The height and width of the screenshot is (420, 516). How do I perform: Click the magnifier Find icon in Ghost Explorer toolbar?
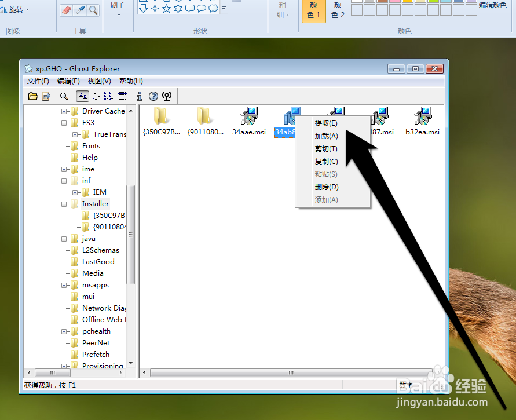64,96
